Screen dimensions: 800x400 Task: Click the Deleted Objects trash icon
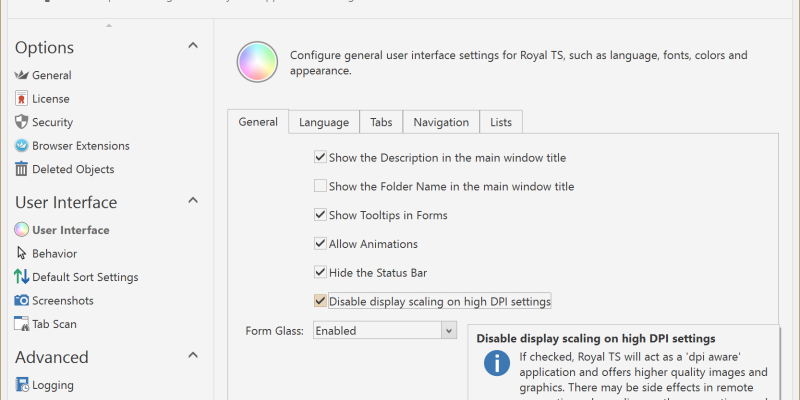point(22,169)
